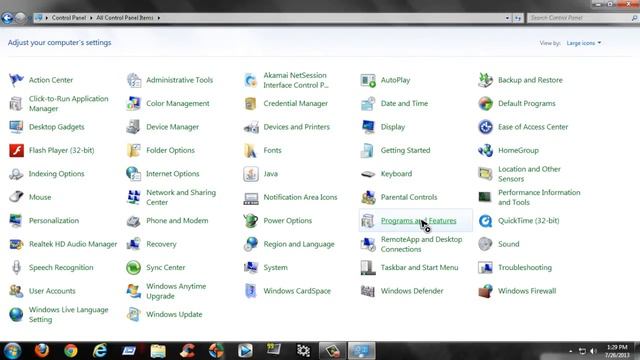Open the Date and Time icon
Screen dimensions: 640x360
pos(368,104)
